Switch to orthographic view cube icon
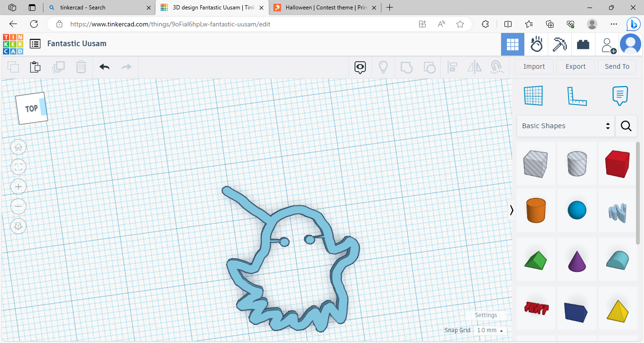The height and width of the screenshot is (343, 644). coord(18,226)
